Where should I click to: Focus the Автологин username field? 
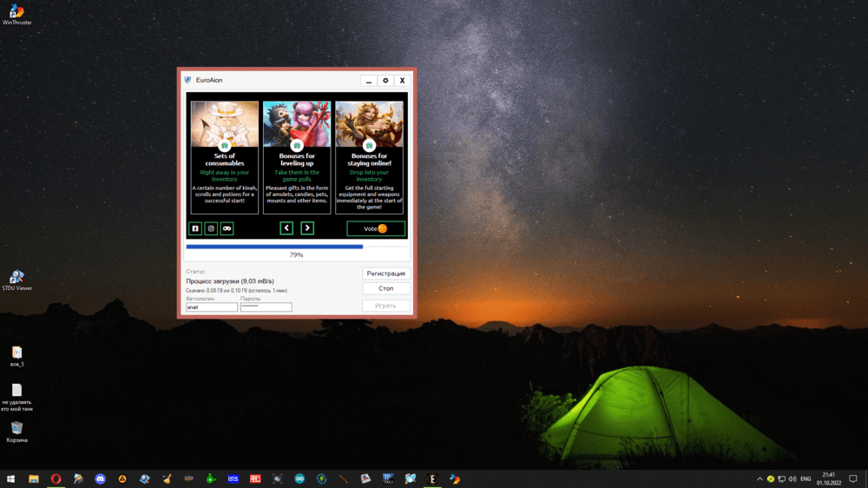click(212, 307)
